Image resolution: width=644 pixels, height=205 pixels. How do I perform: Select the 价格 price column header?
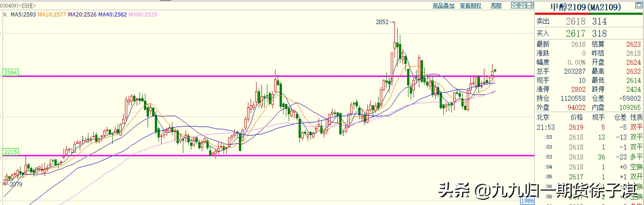click(577, 117)
